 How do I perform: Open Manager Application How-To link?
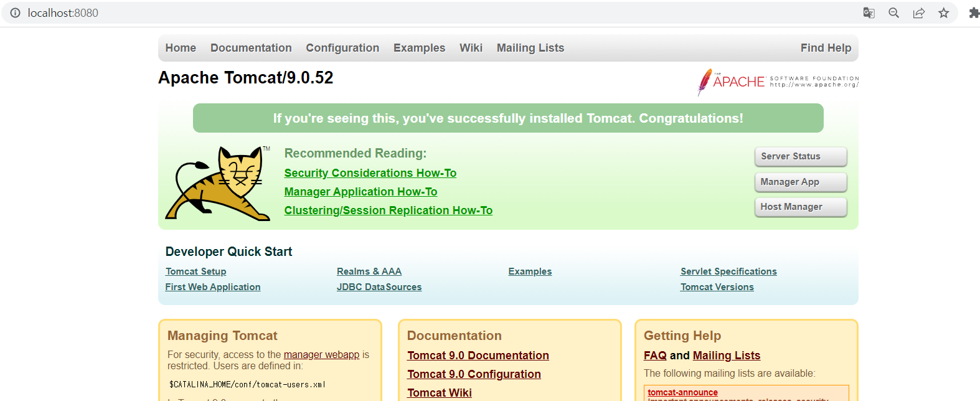click(x=360, y=192)
